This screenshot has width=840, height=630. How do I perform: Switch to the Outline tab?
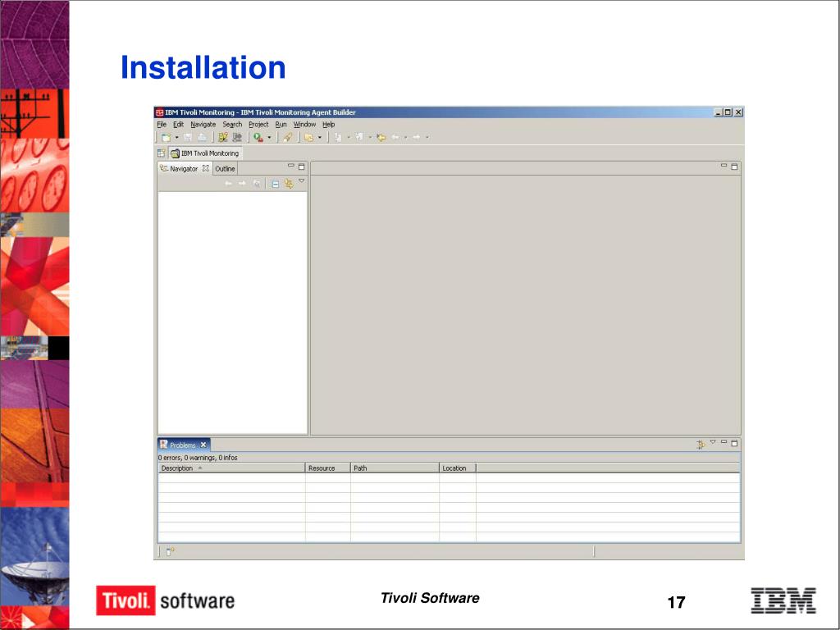[x=225, y=169]
